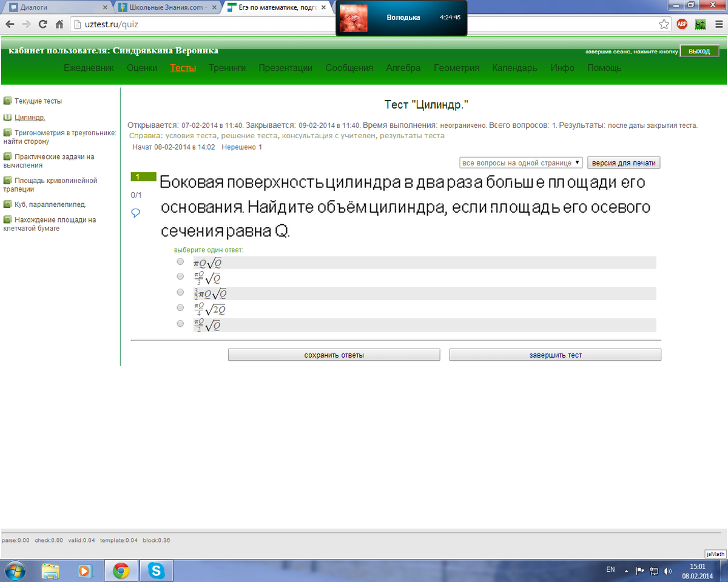Click the network tray icon
The width and height of the screenshot is (728, 582).
[x=654, y=570]
